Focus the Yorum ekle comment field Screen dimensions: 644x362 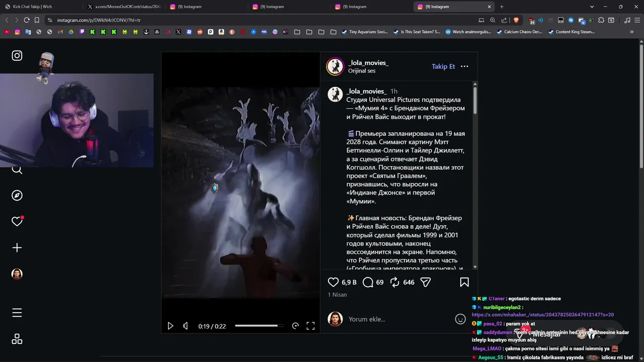tap(397, 319)
